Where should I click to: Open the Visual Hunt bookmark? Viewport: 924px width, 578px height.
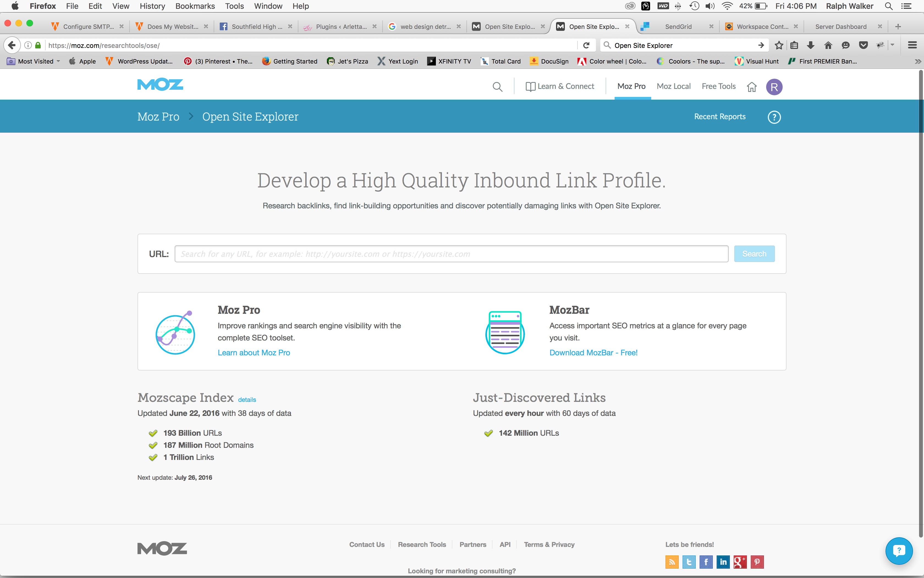pos(757,61)
